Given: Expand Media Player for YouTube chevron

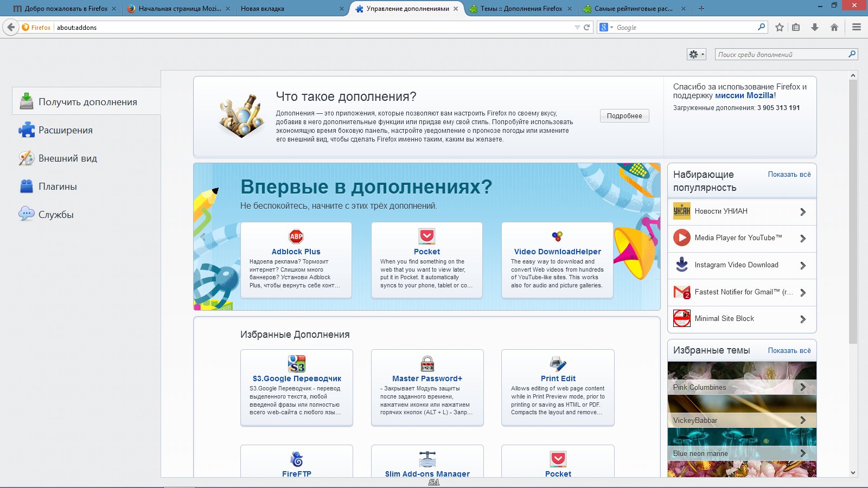Looking at the screenshot, I should click(x=803, y=239).
